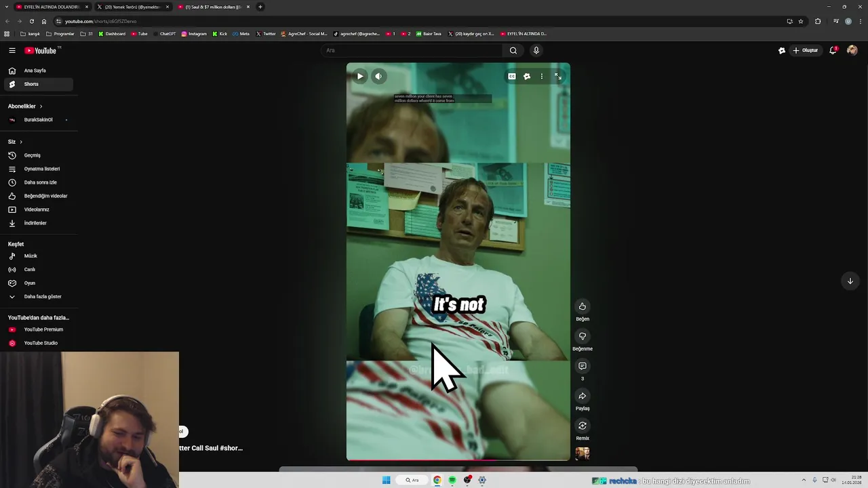Seek on the Short's red progress bar
This screenshot has width=868, height=488.
(458, 460)
